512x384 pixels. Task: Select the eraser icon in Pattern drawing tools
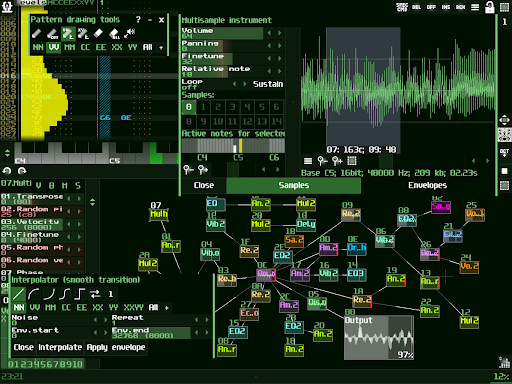tap(98, 33)
